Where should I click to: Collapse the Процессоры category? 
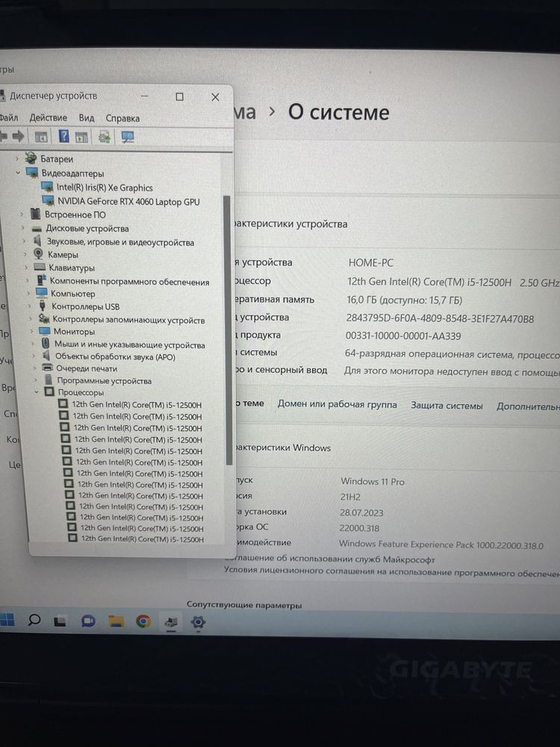click(x=37, y=392)
